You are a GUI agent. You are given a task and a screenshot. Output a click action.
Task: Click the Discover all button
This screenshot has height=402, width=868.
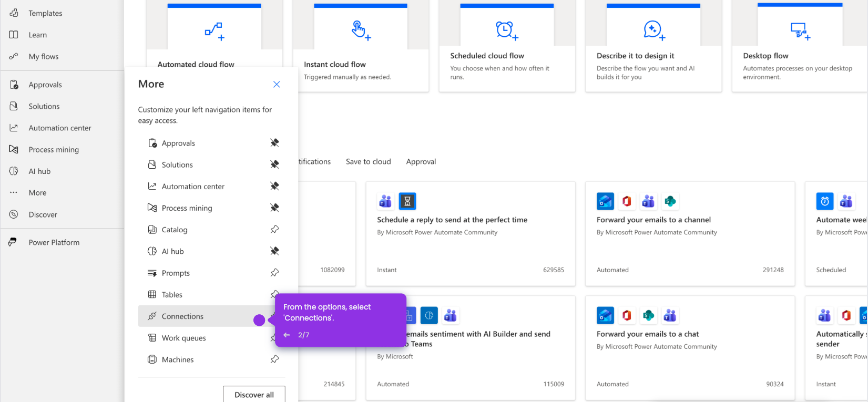click(254, 395)
